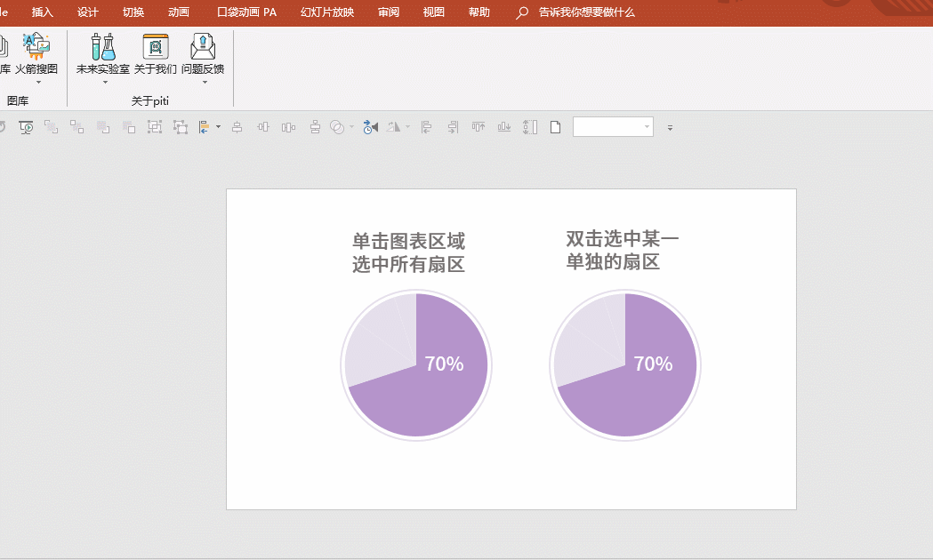Screen dimensions: 933x560
Task: Open customize quick access toolbar arrow
Action: pos(670,127)
